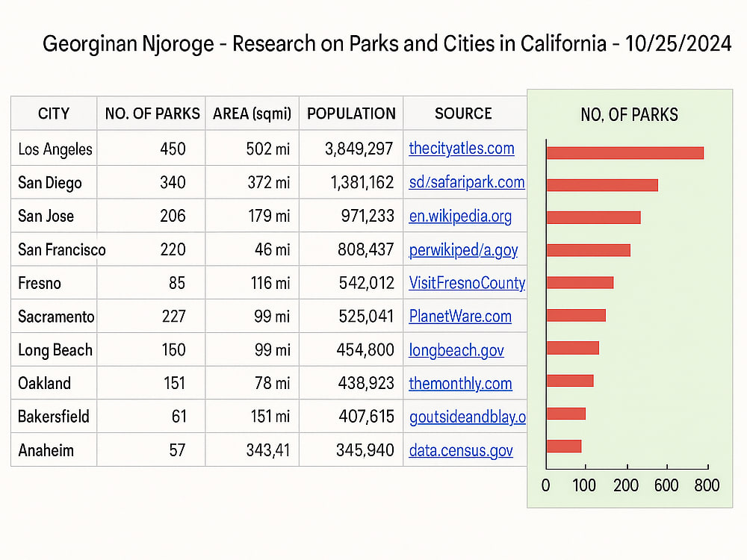This screenshot has width=747, height=560.
Task: Click the Los Angeles population cell 3,849,297
Action: [x=359, y=149]
